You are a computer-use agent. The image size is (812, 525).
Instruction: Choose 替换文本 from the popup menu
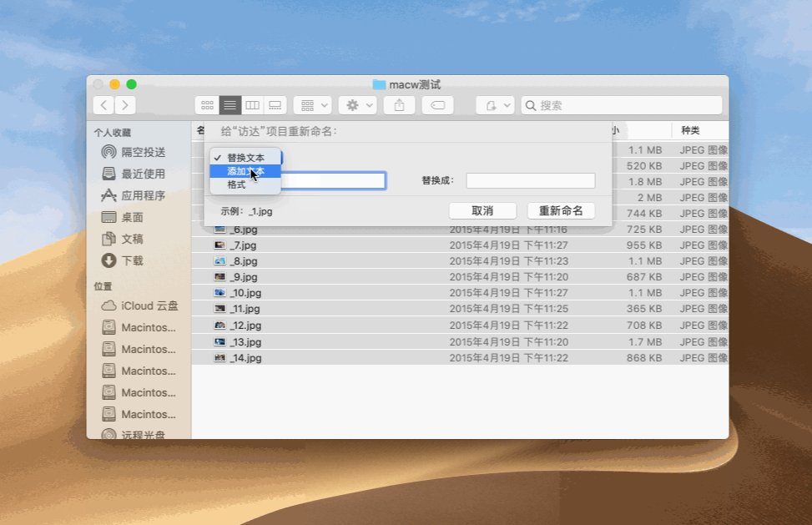tap(245, 158)
